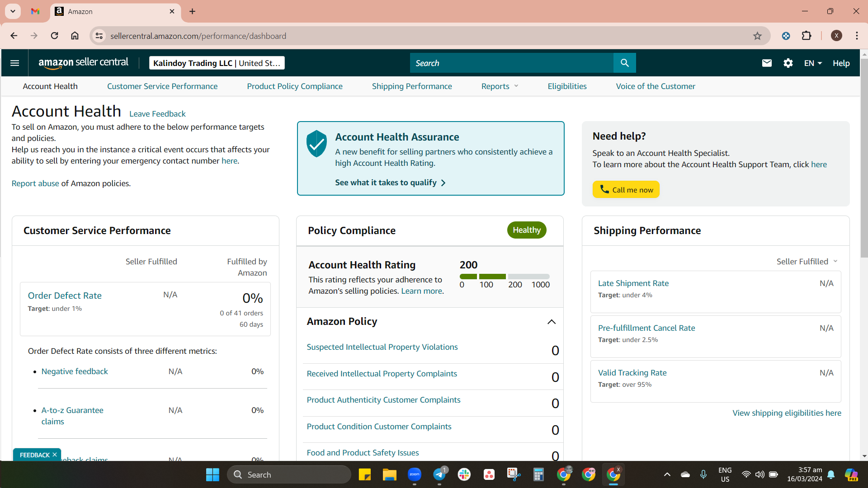View site information icon in address bar
Screen dimensions: 868x488
point(99,36)
